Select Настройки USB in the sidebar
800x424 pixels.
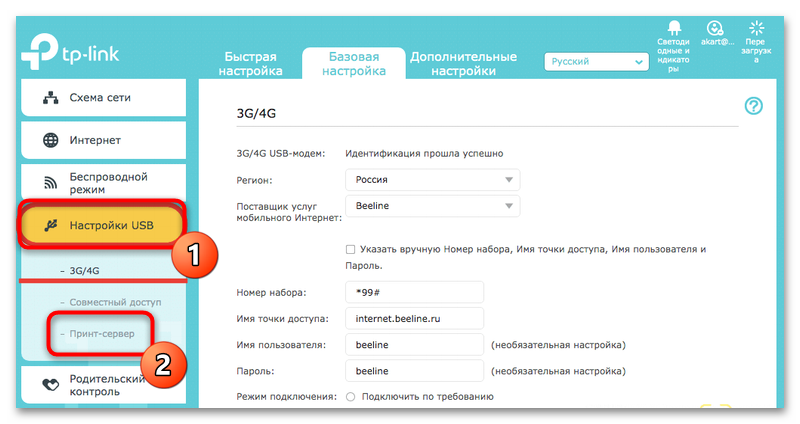click(104, 225)
